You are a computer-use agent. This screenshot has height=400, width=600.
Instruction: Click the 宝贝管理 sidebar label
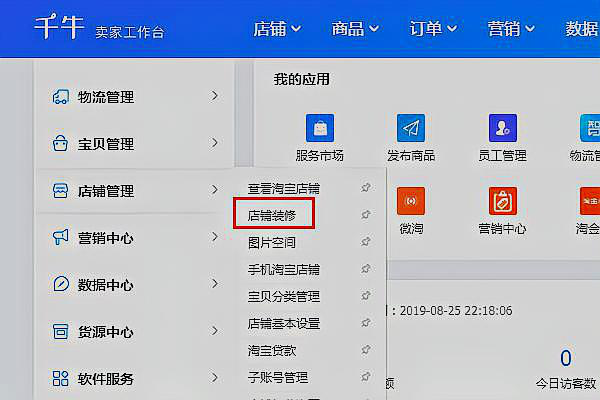click(x=106, y=144)
